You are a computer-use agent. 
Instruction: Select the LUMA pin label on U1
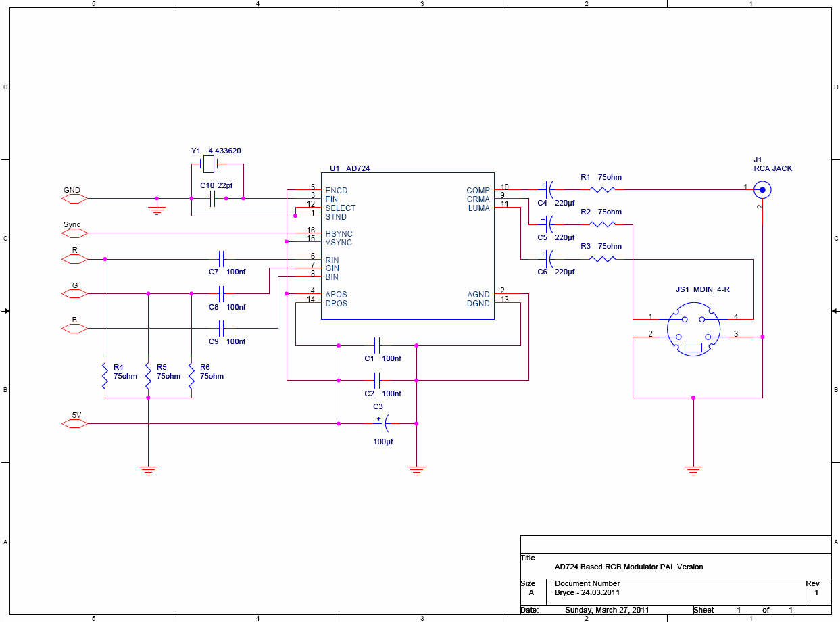479,208
